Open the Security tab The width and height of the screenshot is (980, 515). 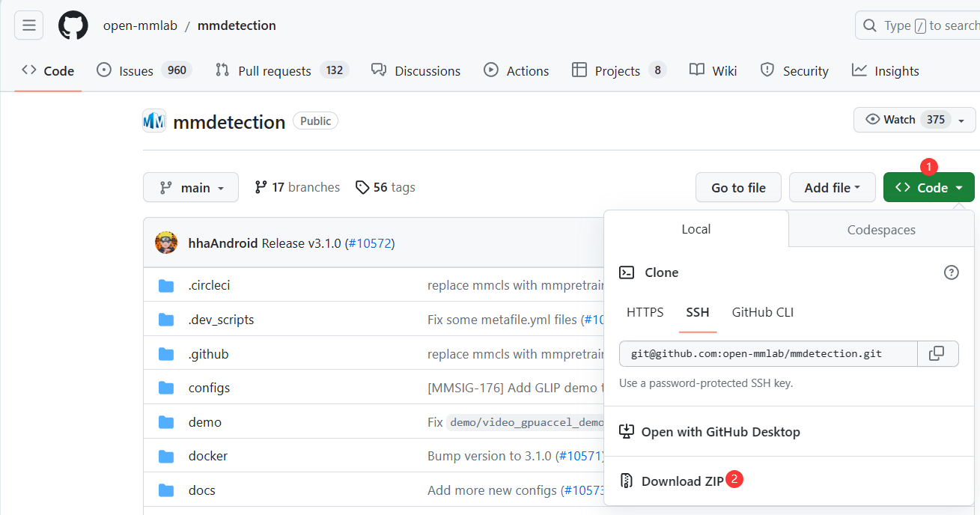coord(794,70)
